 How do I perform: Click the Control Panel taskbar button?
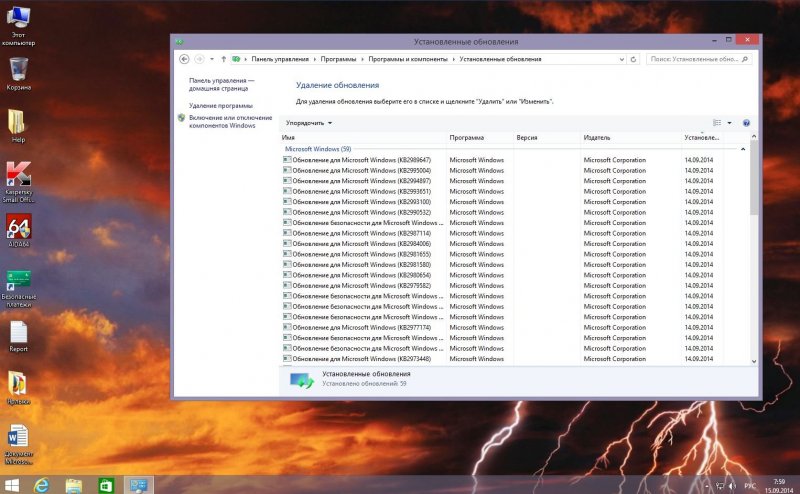coord(138,485)
